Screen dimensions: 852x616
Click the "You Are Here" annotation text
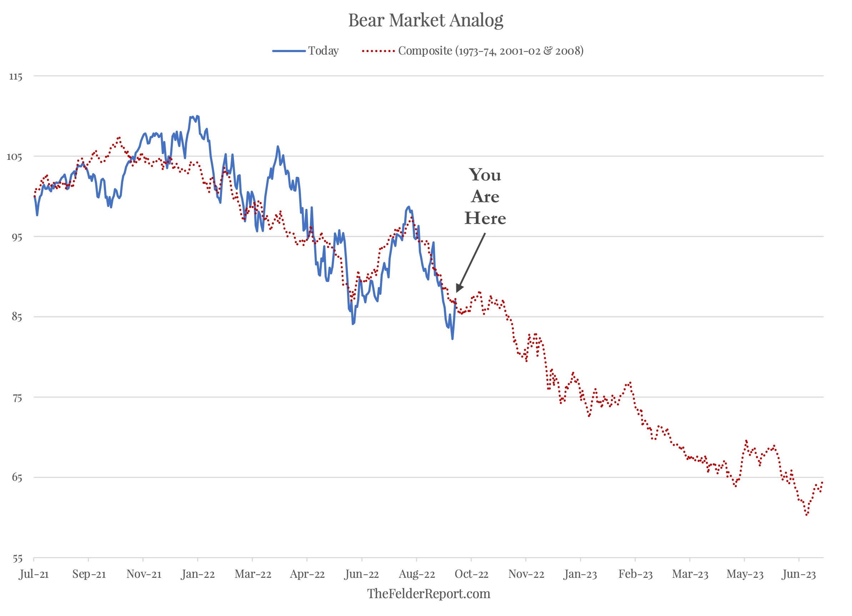(x=485, y=196)
